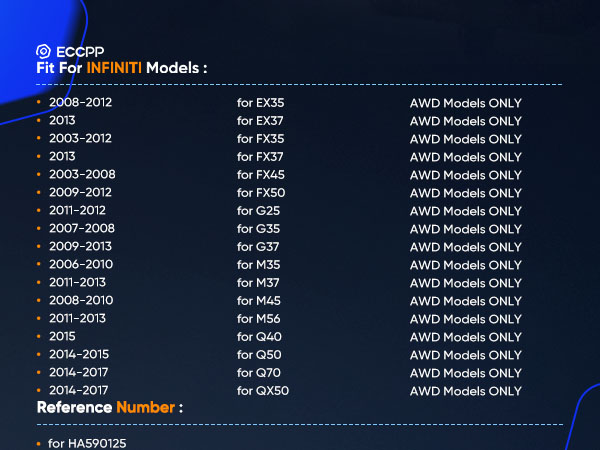The width and height of the screenshot is (600, 450).
Task: Select the 'for M35' model entry
Action: tap(258, 265)
